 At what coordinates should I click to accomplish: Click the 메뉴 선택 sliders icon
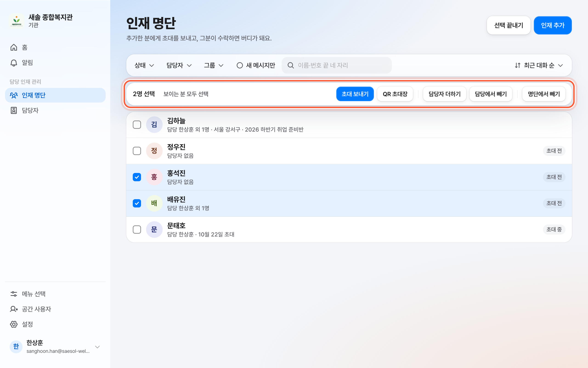(x=14, y=294)
